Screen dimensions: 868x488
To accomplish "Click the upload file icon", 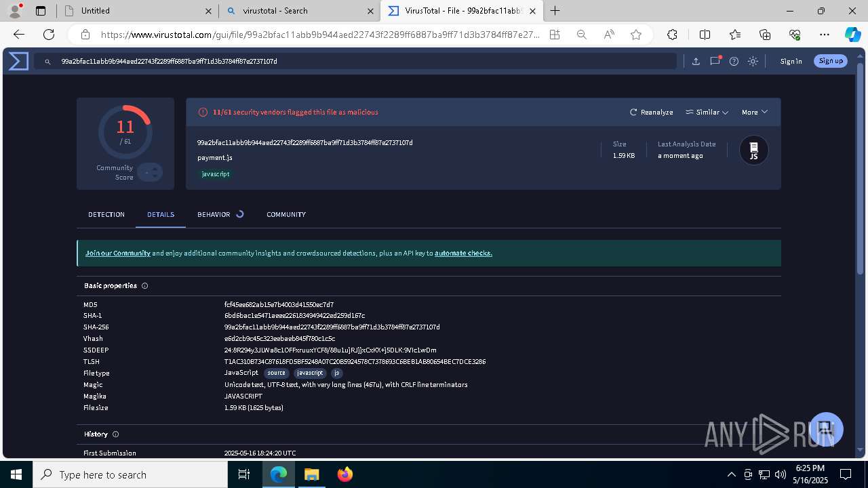I will pyautogui.click(x=696, y=61).
